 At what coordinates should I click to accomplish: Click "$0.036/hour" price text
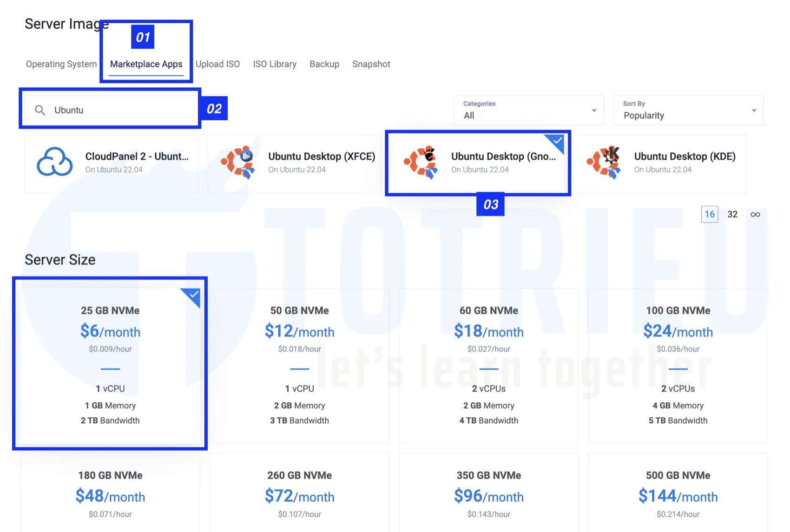678,349
